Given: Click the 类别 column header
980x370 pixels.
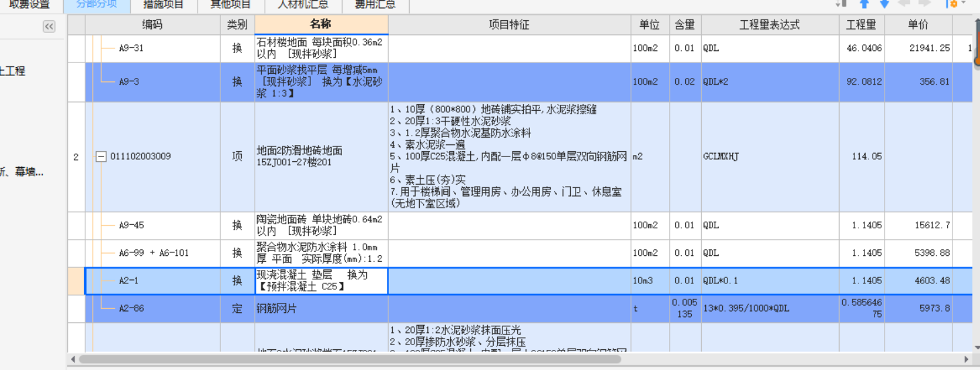Looking at the screenshot, I should coord(237,25).
